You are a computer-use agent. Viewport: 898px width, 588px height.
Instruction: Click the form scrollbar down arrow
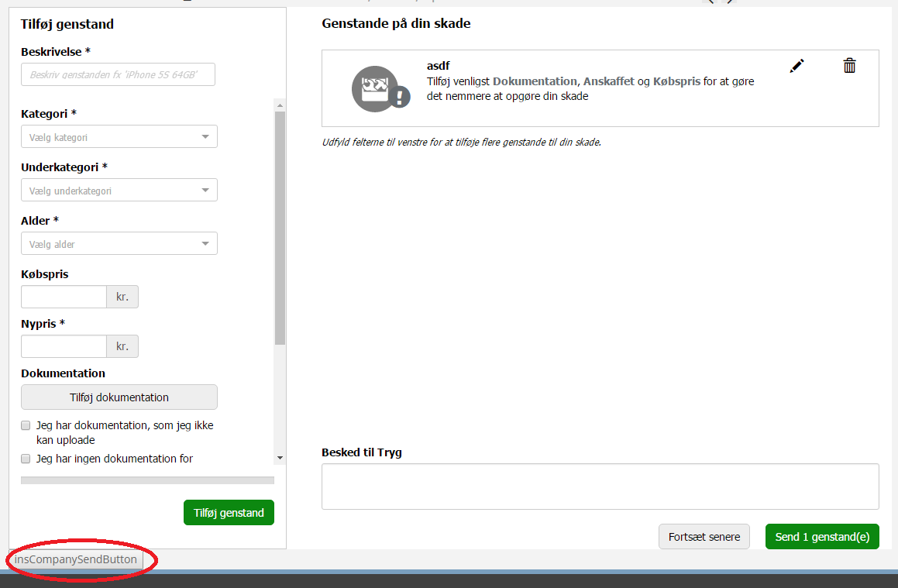[280, 458]
